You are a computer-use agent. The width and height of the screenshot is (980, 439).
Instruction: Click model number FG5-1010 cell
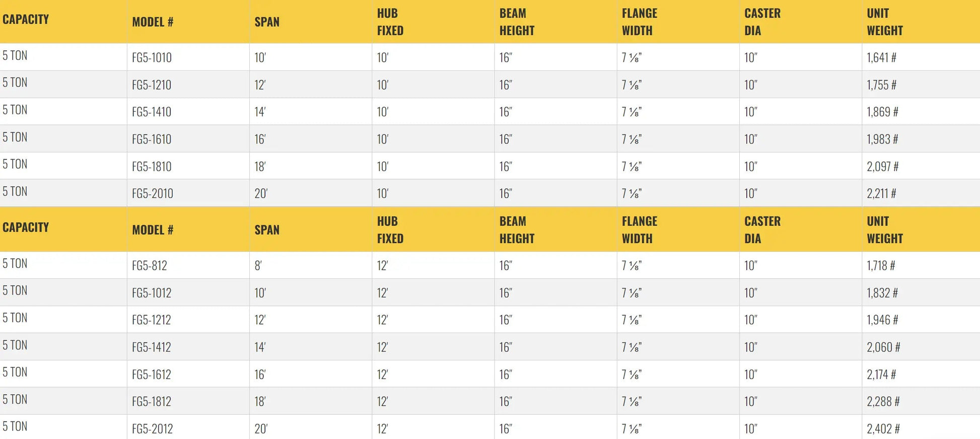pos(152,58)
